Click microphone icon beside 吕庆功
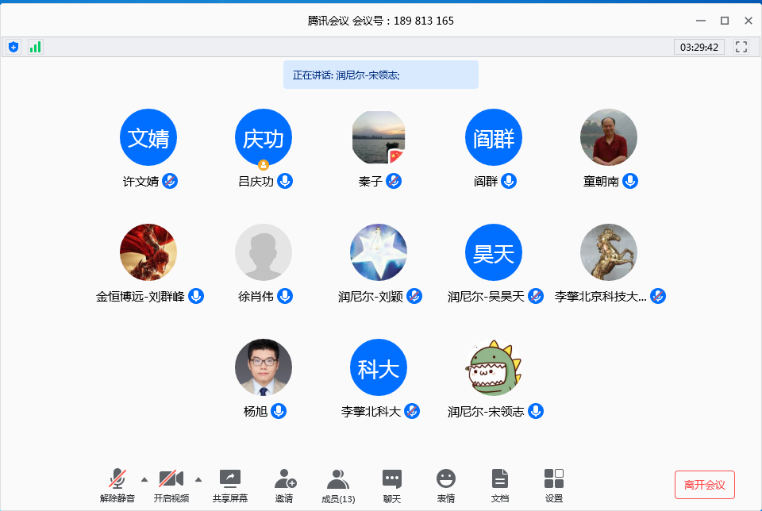Viewport: 762px width, 511px height. point(285,181)
